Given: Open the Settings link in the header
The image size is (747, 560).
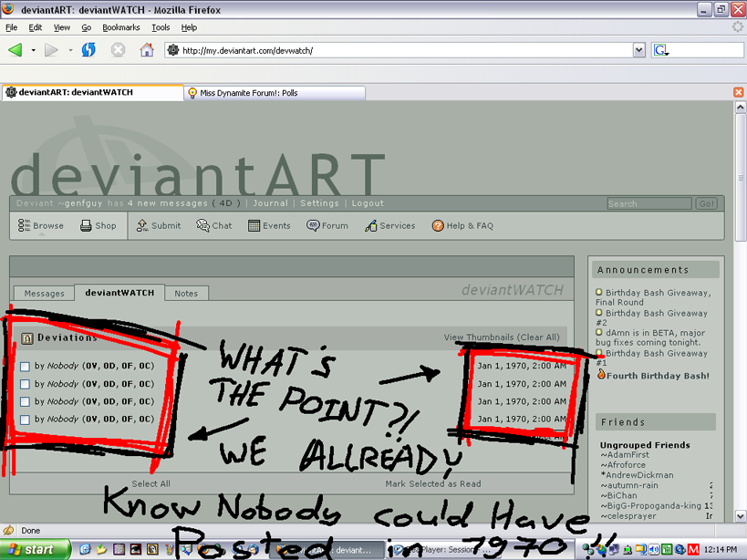Looking at the screenshot, I should (319, 203).
